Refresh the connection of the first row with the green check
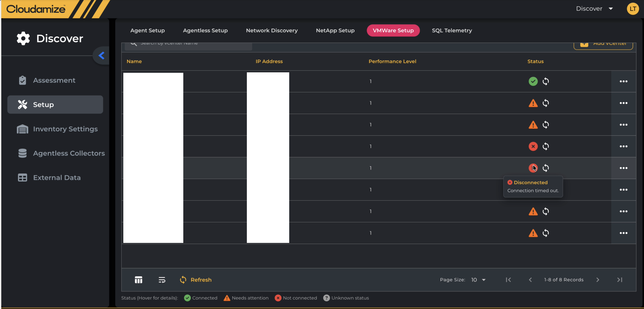Screen dimensions: 644x309 tap(546, 81)
